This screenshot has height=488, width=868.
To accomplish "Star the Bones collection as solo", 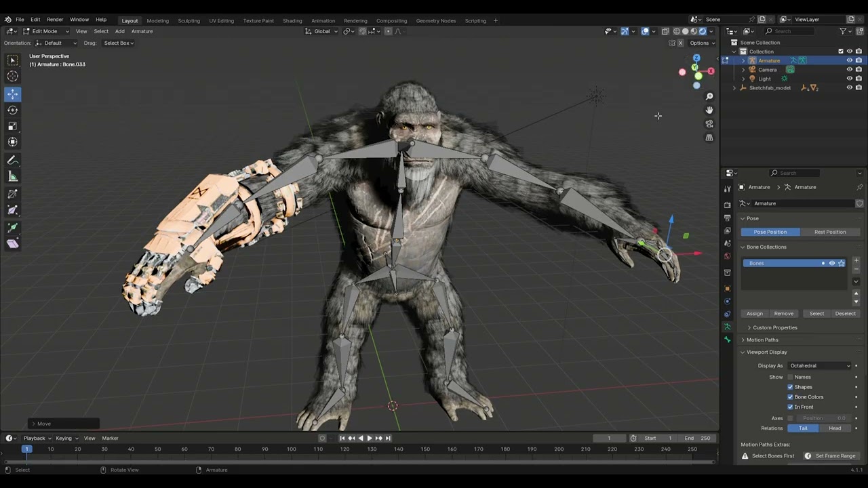I will point(842,263).
